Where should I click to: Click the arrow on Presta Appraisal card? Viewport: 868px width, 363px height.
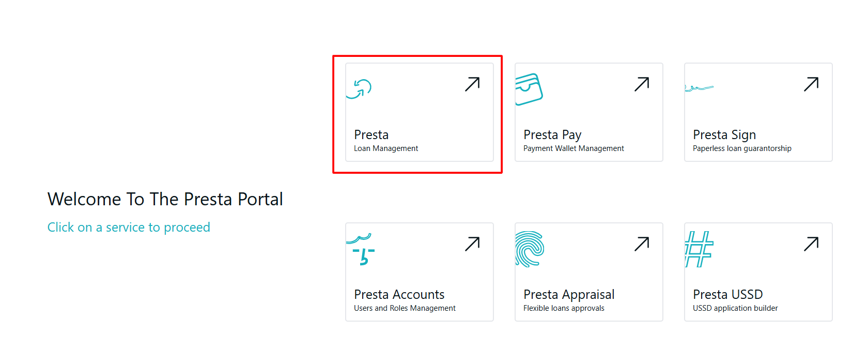(x=642, y=244)
